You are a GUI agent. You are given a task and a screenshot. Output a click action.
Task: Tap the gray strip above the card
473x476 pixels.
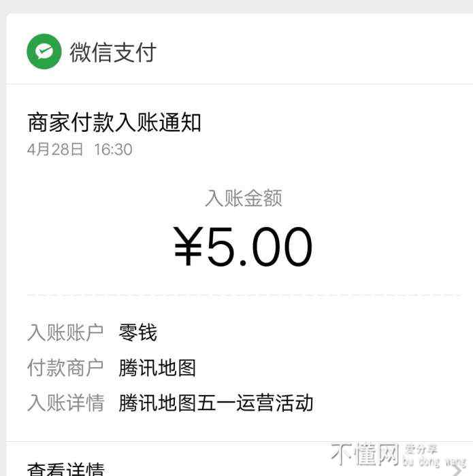(236, 7)
